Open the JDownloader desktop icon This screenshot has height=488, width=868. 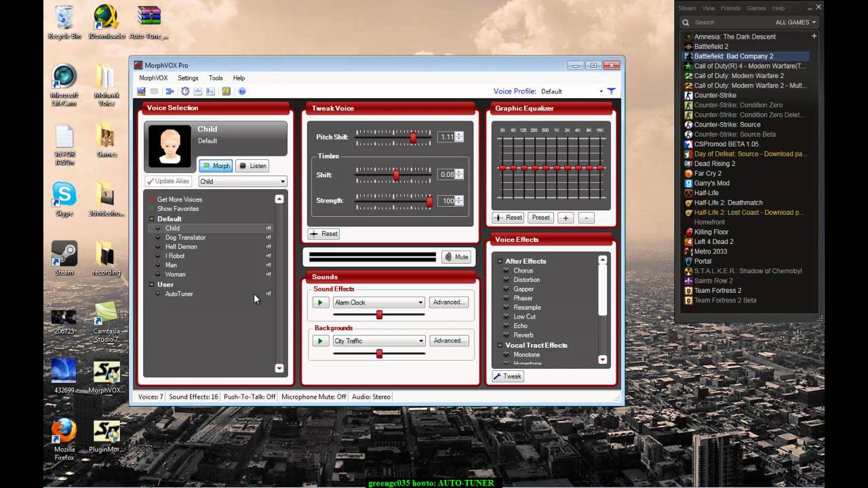[x=106, y=22]
